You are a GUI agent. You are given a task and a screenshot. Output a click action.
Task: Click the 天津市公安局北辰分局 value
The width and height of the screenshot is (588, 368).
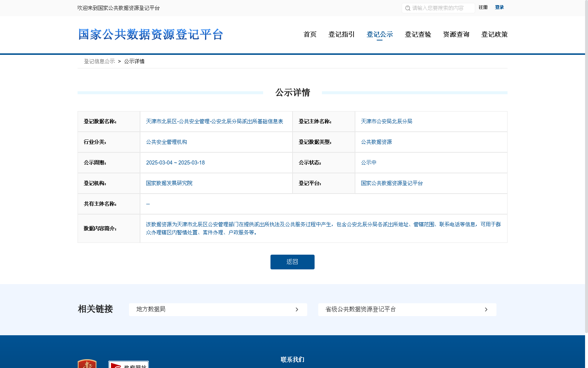(x=387, y=121)
